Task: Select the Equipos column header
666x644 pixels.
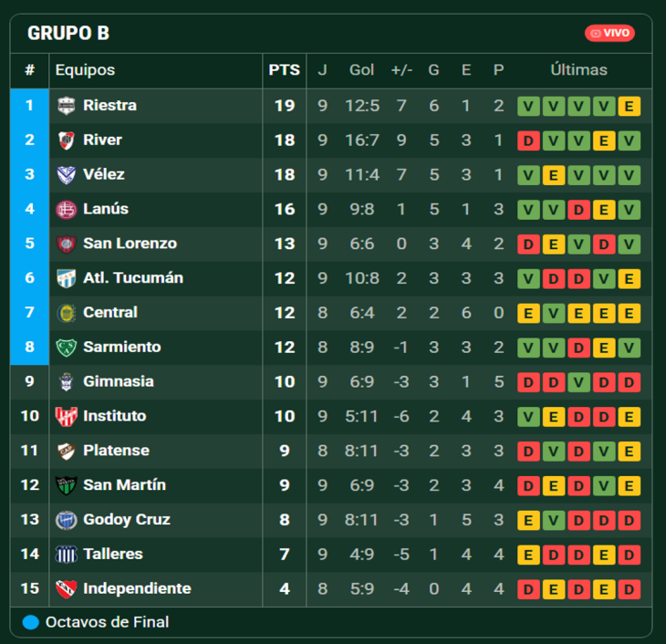Action: [86, 70]
